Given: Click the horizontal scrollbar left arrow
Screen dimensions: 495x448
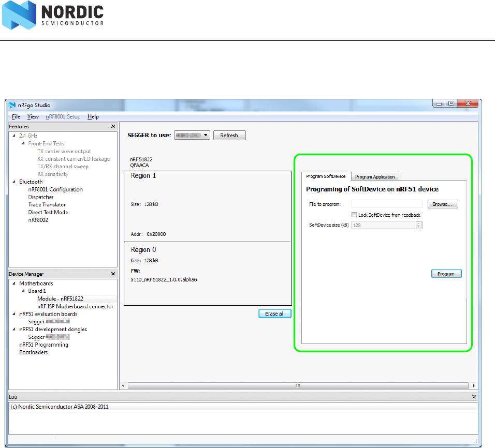Looking at the screenshot, I should [123, 386].
